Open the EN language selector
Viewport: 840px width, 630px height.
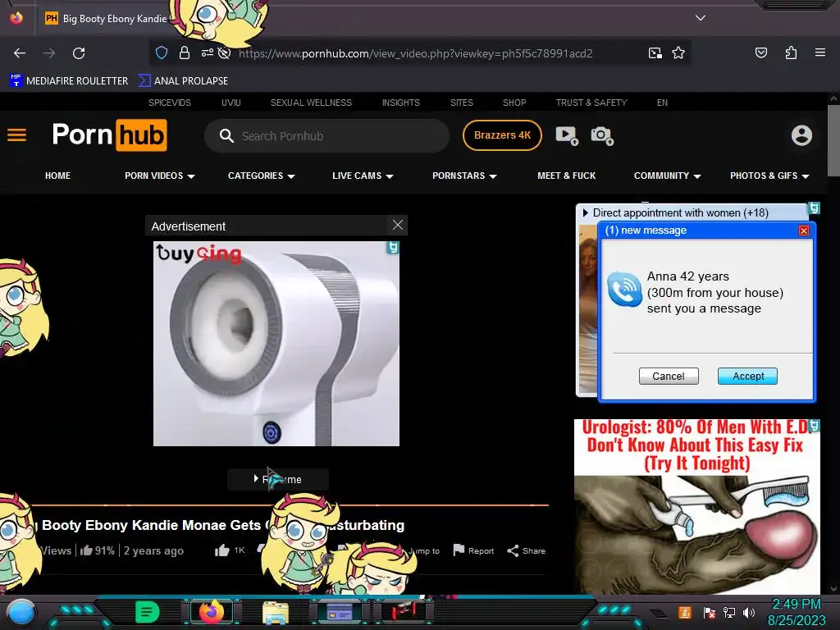tap(662, 103)
